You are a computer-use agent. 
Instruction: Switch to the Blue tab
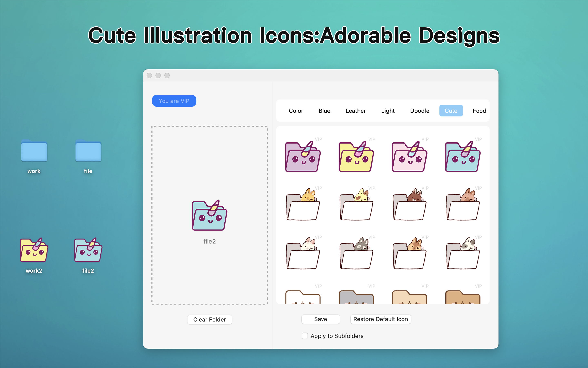(324, 111)
